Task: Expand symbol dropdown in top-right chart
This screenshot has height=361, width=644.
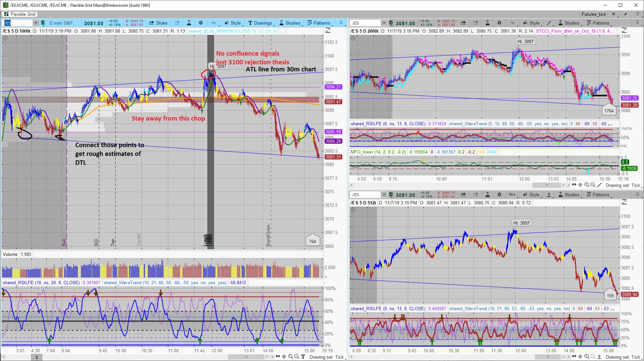Action: coord(384,23)
